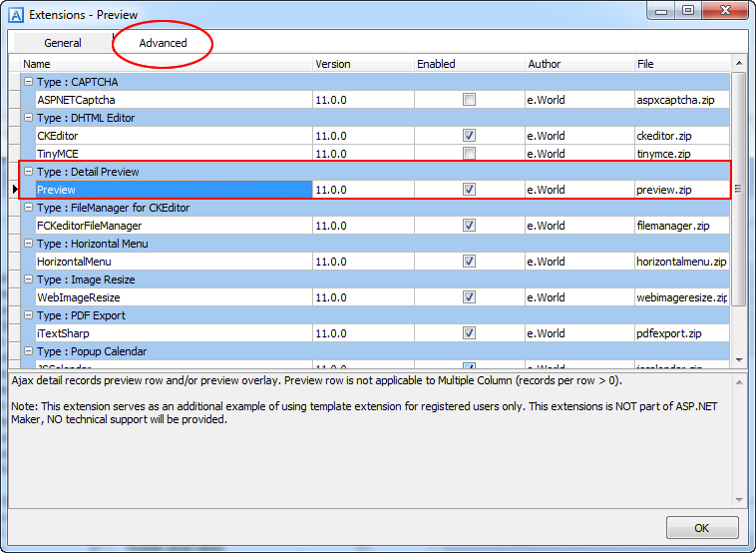Collapse the FileManager for CKEditor group
756x553 pixels.
[x=29, y=208]
